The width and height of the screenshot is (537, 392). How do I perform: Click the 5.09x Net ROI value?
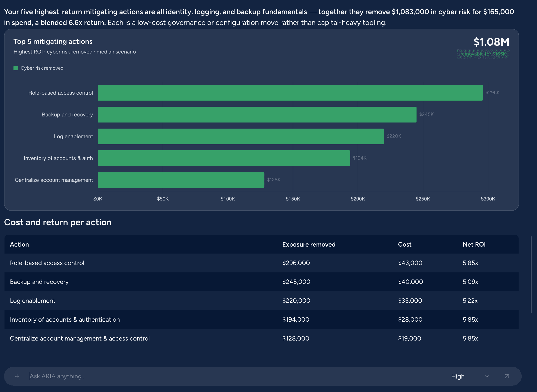(470, 282)
